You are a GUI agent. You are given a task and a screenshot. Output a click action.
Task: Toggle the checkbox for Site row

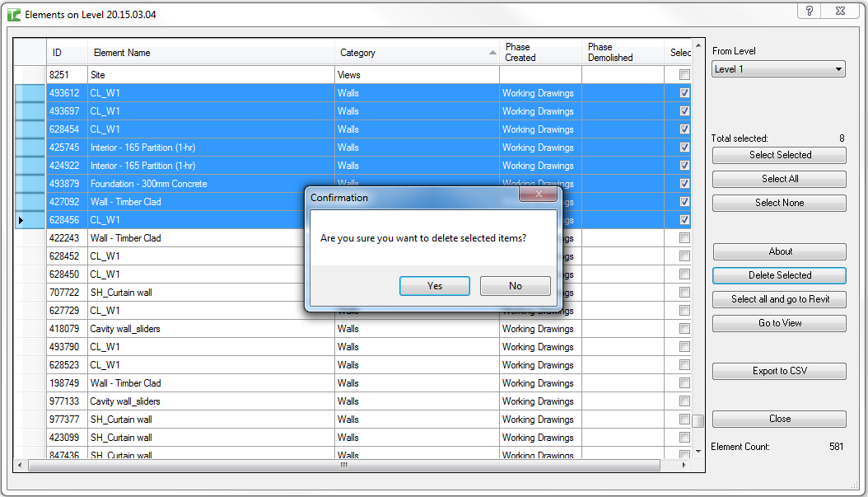(684, 75)
